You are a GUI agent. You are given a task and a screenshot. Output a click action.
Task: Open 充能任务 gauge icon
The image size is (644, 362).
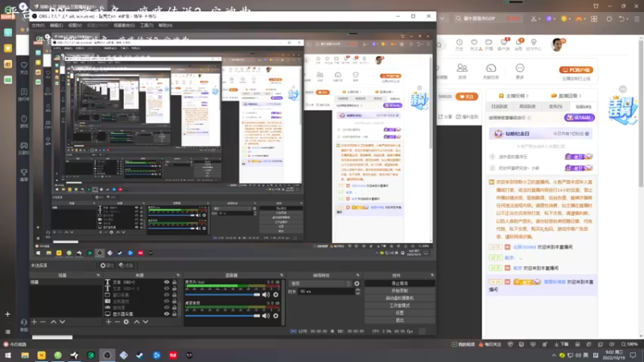[x=491, y=71]
